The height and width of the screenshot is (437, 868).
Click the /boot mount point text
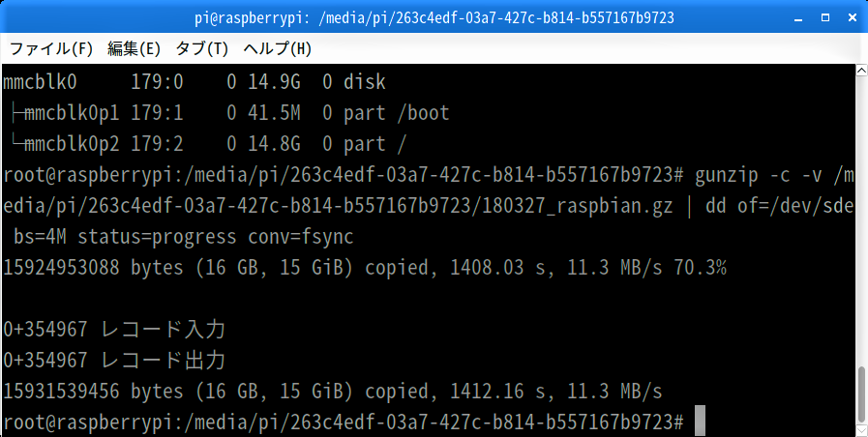click(x=423, y=113)
